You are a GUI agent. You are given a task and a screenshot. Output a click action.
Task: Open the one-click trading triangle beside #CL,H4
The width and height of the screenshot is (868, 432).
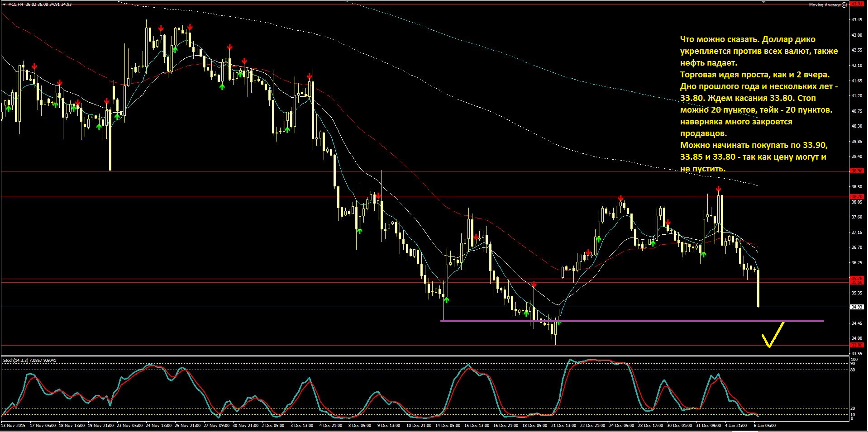point(5,4)
